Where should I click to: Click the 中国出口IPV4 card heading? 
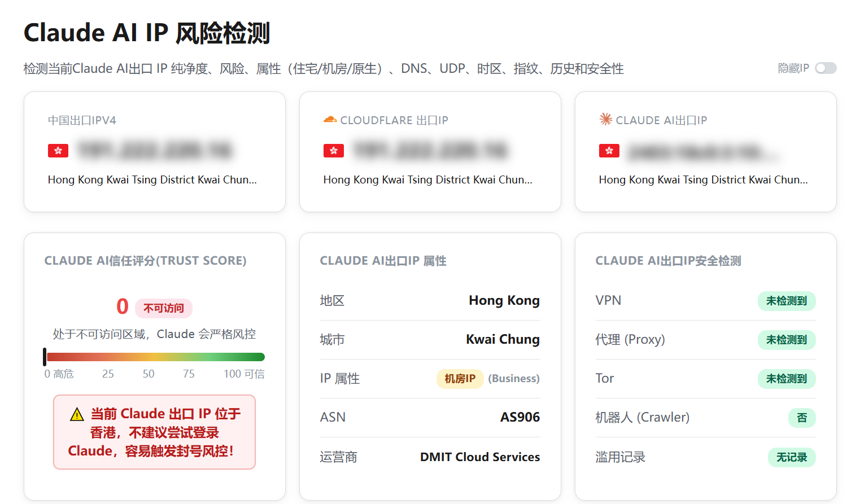pyautogui.click(x=82, y=120)
